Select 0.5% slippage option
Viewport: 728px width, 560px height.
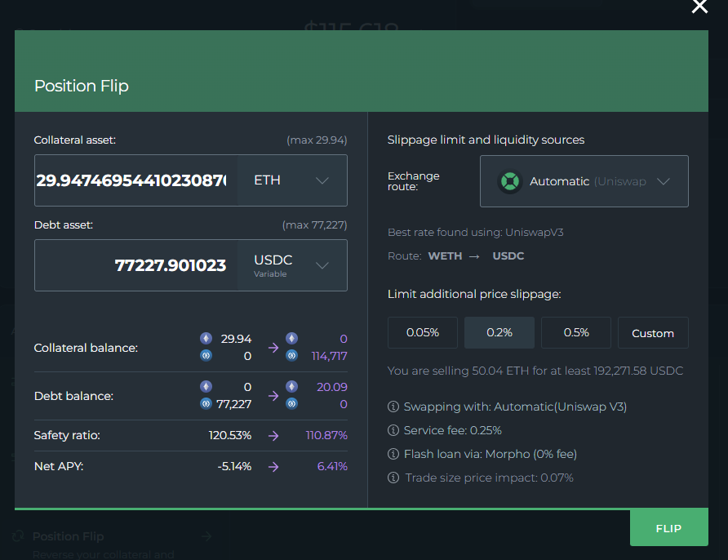[576, 333]
